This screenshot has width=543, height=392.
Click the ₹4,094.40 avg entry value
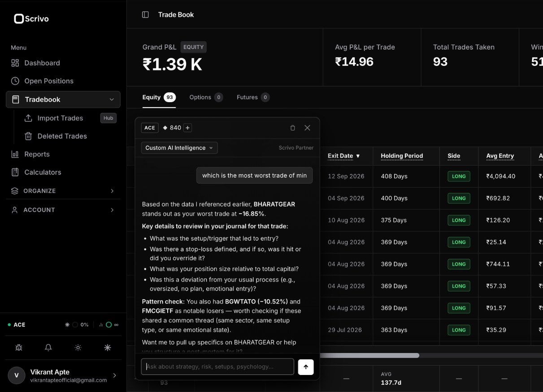(x=501, y=177)
